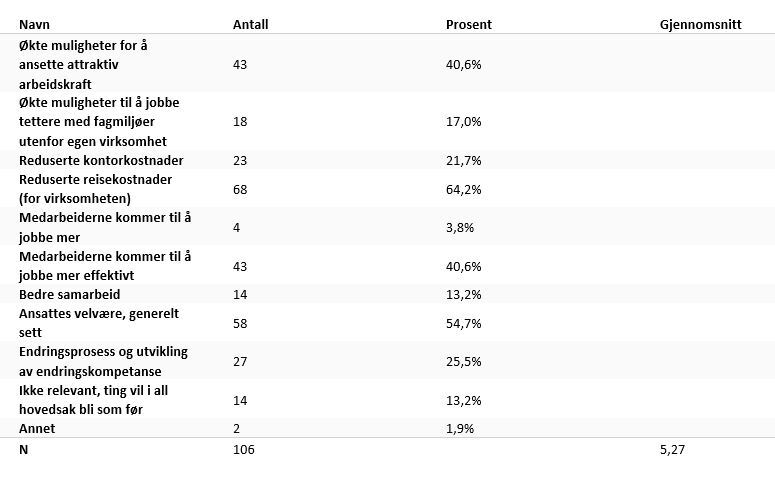Click the Gjennomsnitt column header
This screenshot has height=478, width=775.
(701, 25)
